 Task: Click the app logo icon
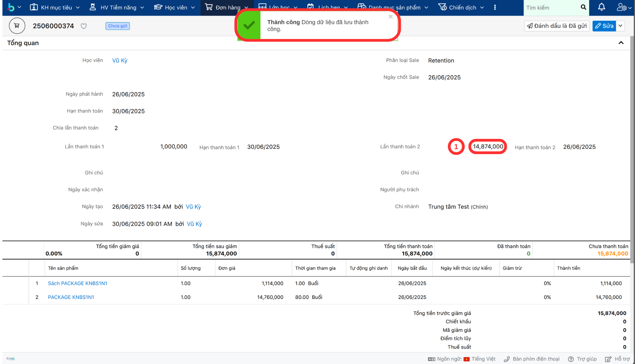coord(11,7)
